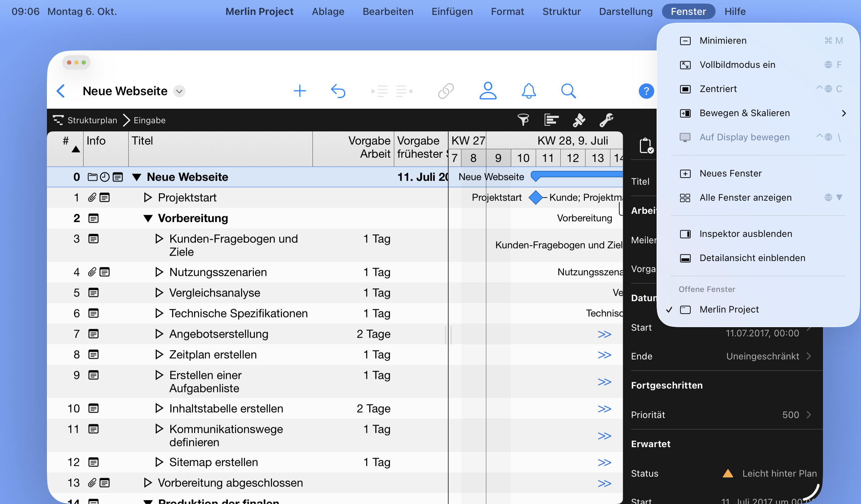Screen dimensions: 861x504
Task: Click the blue back chevron button
Action: point(61,91)
